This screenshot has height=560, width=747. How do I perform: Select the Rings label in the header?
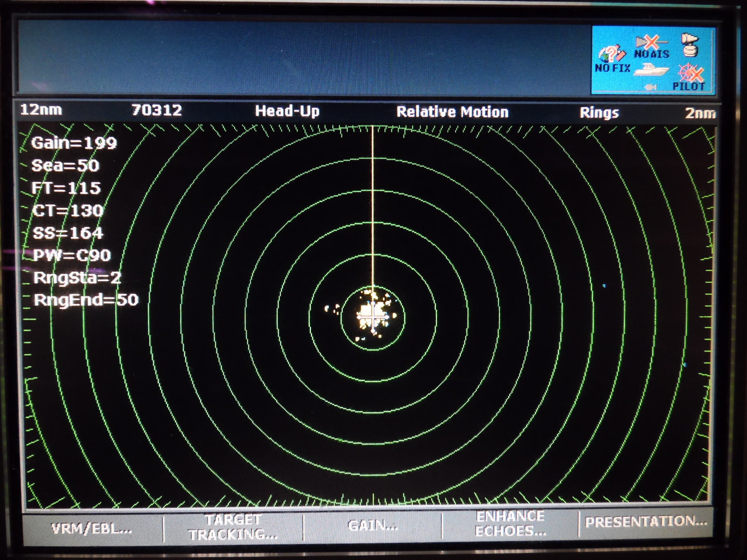pos(599,113)
